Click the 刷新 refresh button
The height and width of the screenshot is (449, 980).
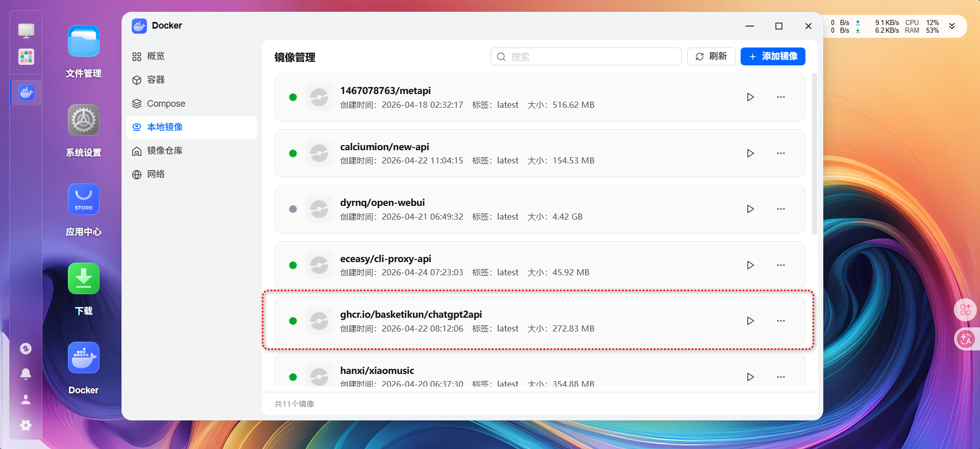711,56
